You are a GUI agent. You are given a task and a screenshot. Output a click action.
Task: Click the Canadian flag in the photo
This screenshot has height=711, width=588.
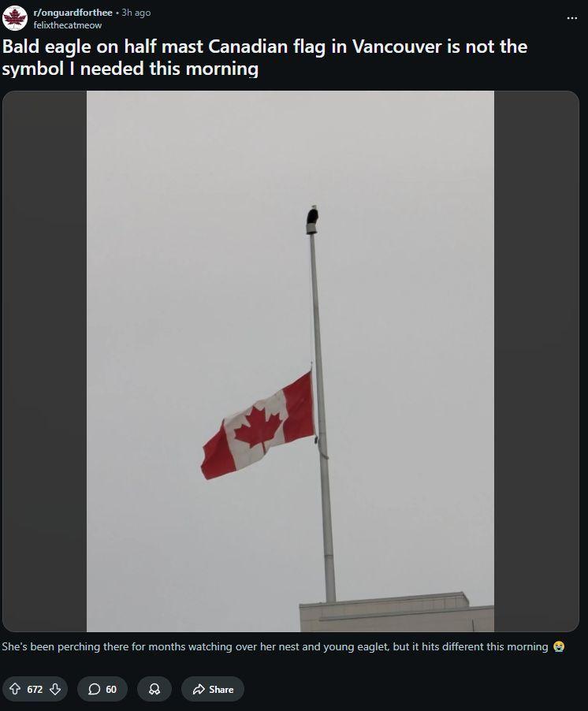tap(258, 426)
